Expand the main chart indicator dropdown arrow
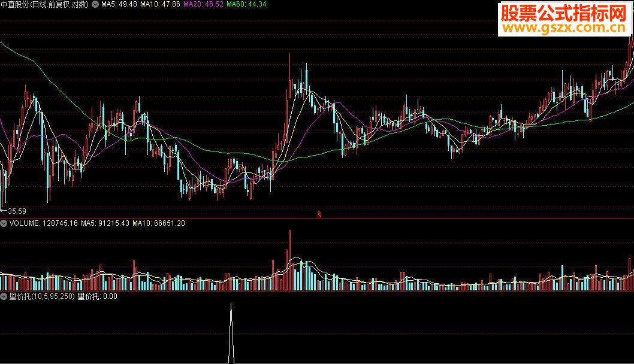Image resolution: width=634 pixels, height=364 pixels. coord(95,4)
